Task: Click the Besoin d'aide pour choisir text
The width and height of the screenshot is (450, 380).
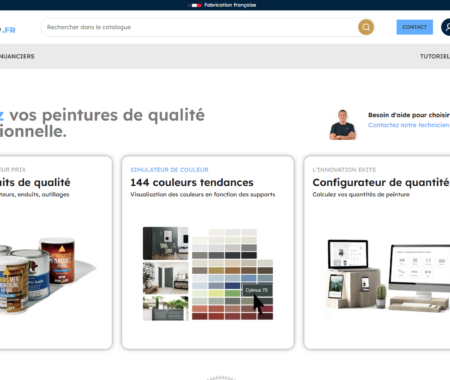Action: coord(409,115)
